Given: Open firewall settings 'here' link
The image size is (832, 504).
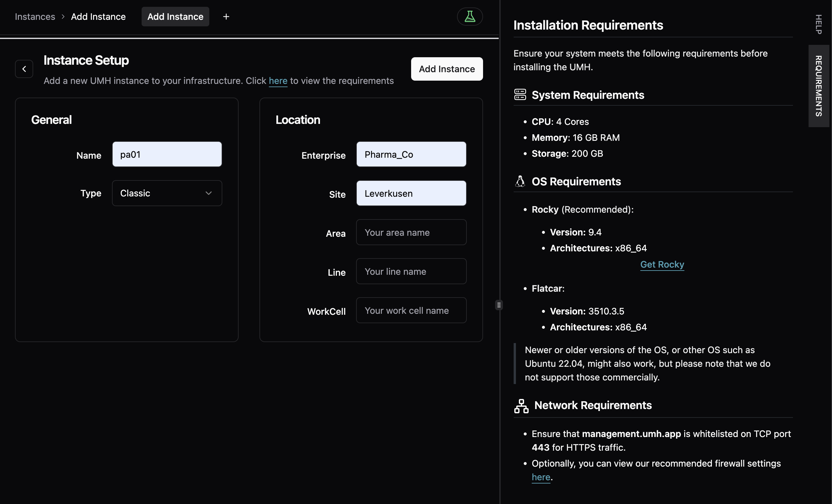Looking at the screenshot, I should (541, 477).
